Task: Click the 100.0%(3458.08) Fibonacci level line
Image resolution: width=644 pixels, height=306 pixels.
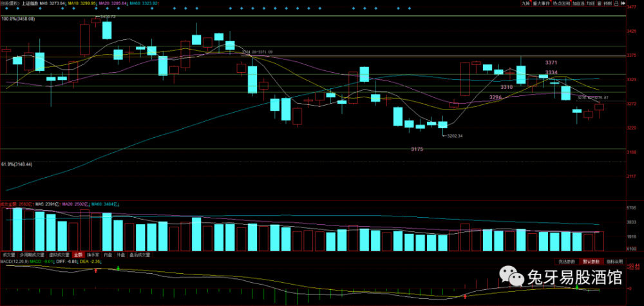Action: (313, 16)
